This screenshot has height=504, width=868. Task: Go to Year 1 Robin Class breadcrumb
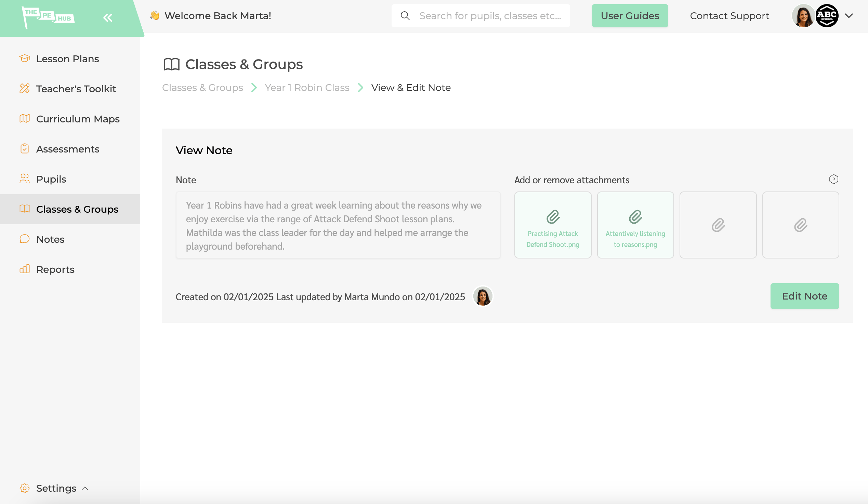[x=307, y=88]
